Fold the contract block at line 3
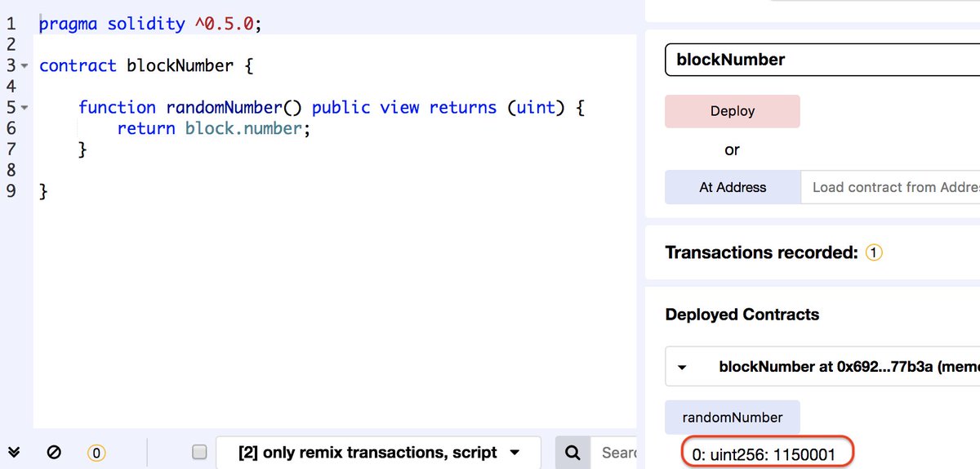Viewport: 980px width, 469px height. click(x=24, y=65)
